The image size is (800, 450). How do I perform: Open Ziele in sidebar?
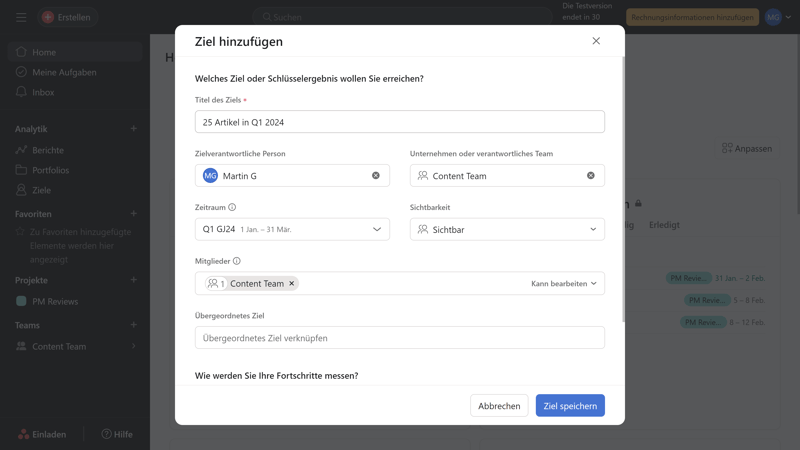coord(75,190)
